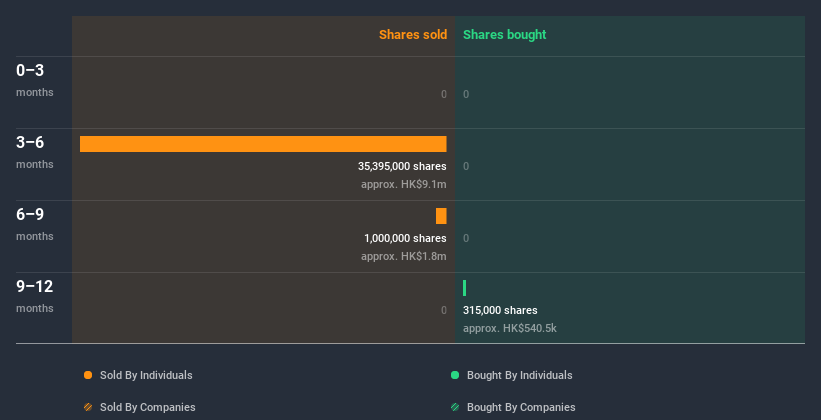The height and width of the screenshot is (420, 821).
Task: Click the 35,395,000 shares value
Action: 402,166
